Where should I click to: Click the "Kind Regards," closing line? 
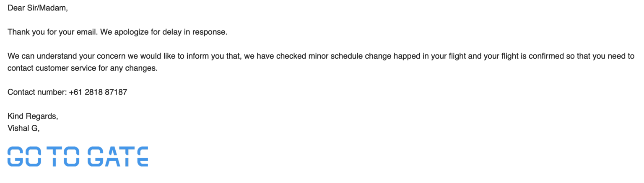pos(33,116)
